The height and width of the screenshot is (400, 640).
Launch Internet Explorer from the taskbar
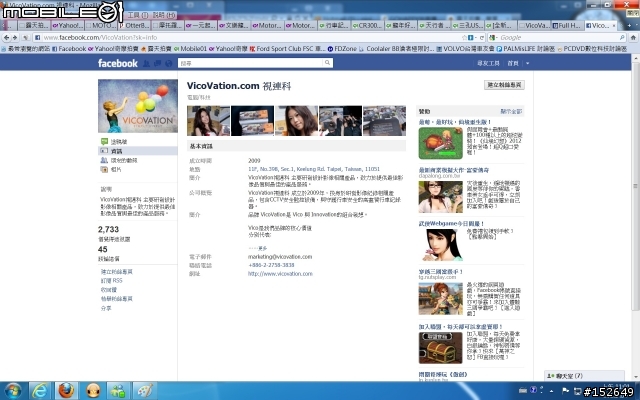(x=40, y=391)
